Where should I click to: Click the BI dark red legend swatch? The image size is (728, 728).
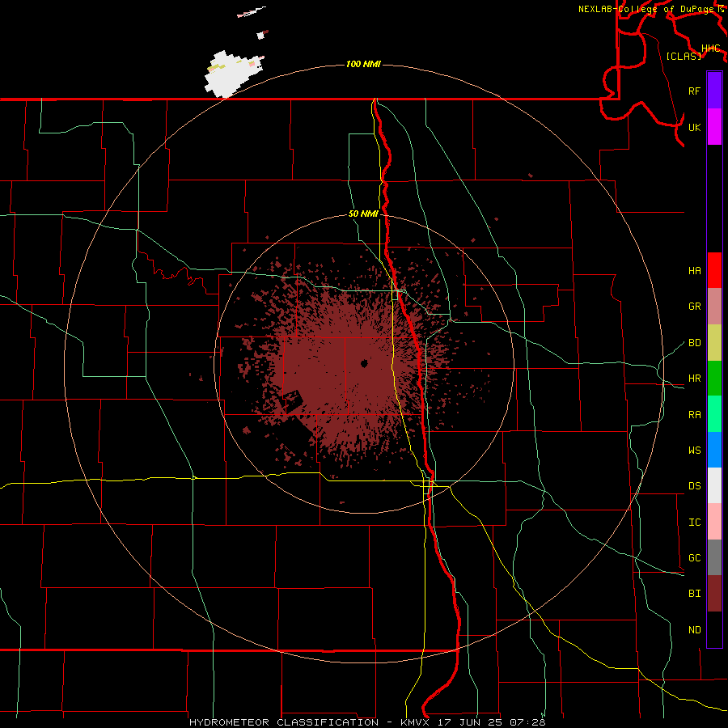pos(714,594)
